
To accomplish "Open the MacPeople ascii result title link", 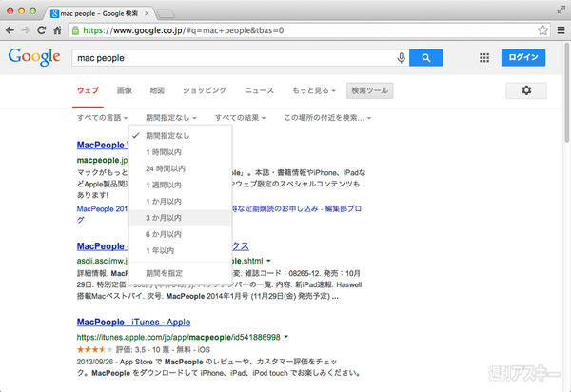I will (103, 246).
